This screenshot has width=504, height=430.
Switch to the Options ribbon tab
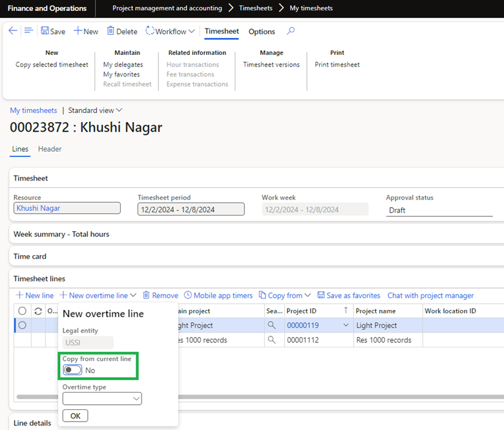(262, 31)
